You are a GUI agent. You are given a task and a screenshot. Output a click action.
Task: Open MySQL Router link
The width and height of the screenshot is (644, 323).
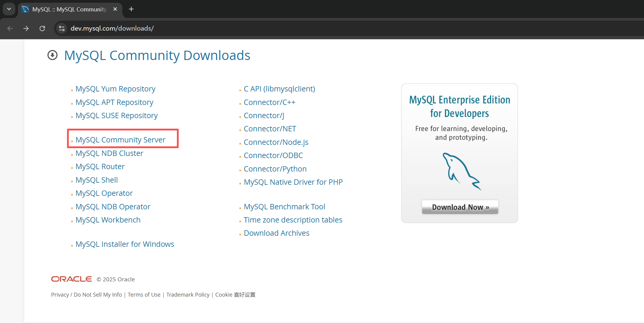click(x=100, y=167)
